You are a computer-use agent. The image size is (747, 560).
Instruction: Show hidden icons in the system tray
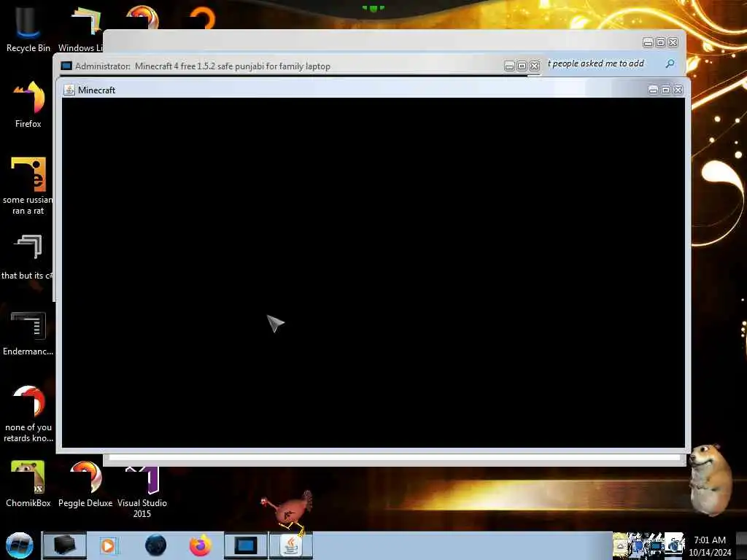(x=620, y=546)
